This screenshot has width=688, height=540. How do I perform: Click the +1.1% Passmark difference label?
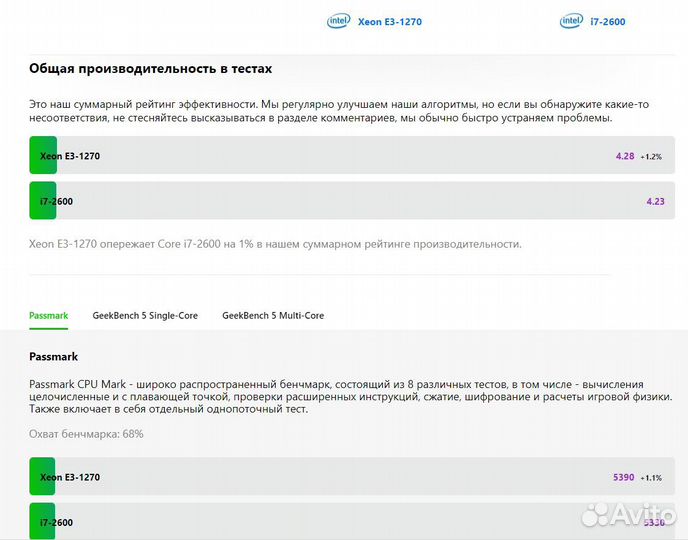coord(651,478)
